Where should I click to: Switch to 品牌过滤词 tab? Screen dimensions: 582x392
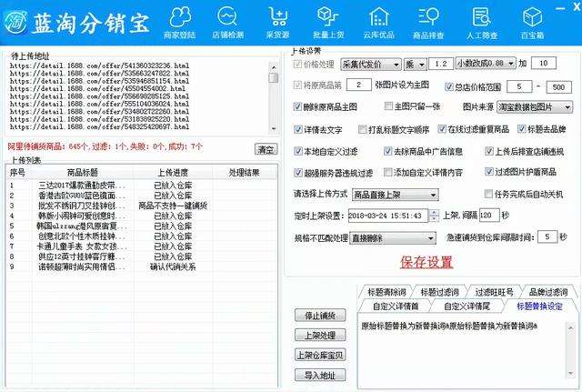click(548, 292)
